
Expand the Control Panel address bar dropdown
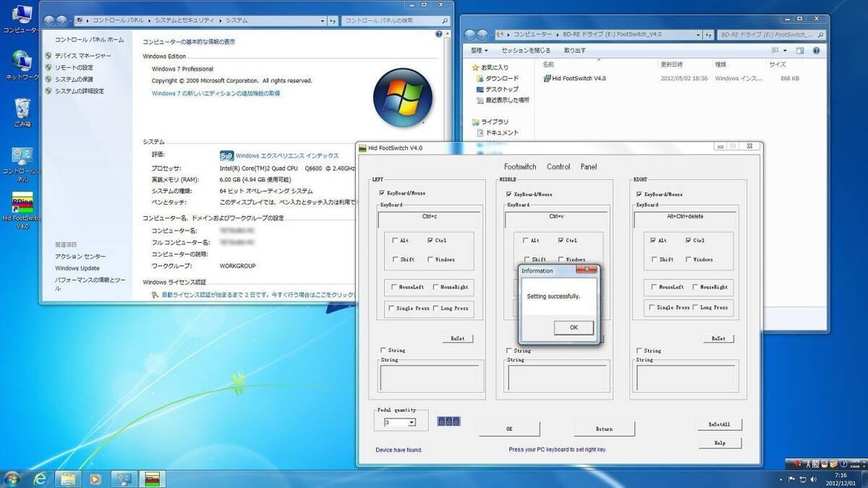tap(323, 20)
